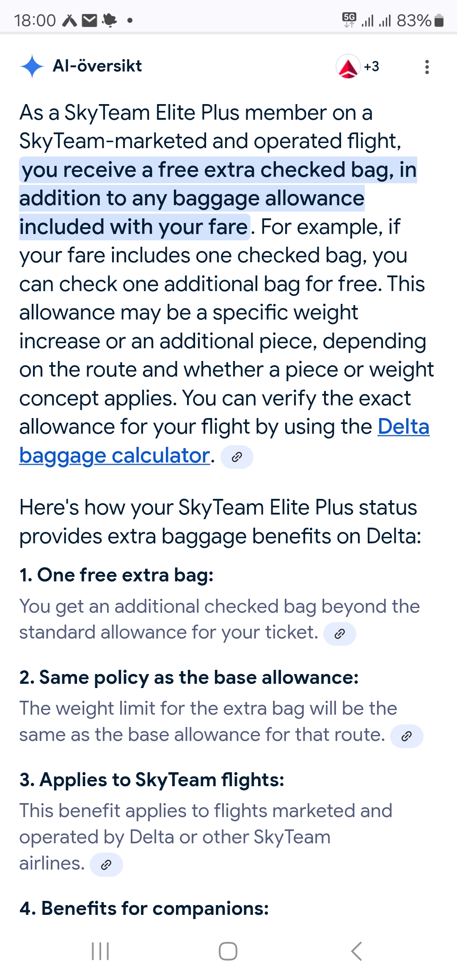
Task: Tap source link icon after 'airlines'
Action: coord(106,865)
